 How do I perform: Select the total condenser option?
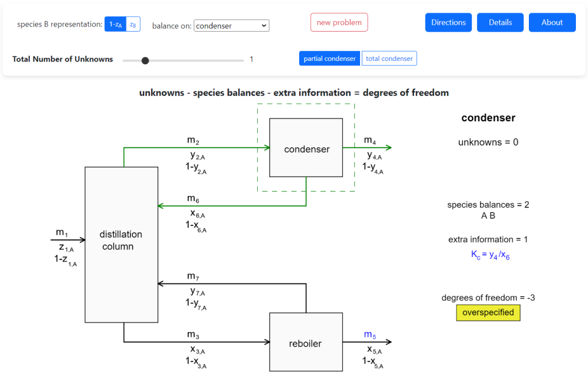tap(389, 59)
